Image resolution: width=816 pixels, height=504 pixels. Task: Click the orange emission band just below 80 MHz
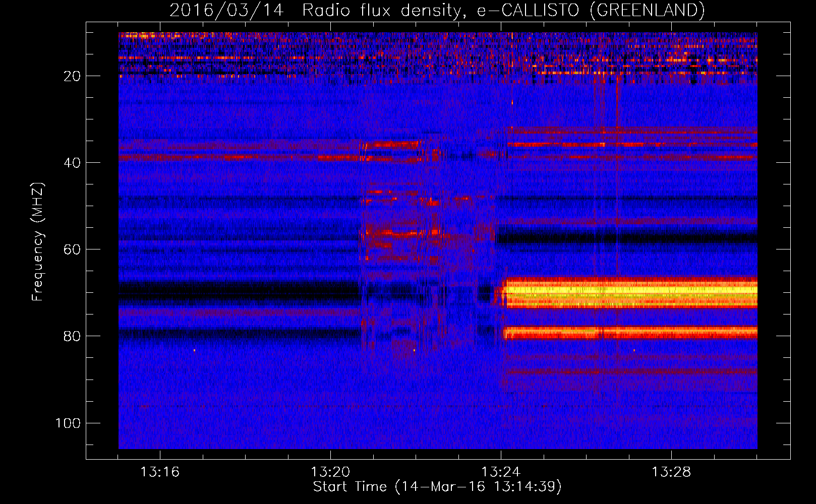(630, 333)
